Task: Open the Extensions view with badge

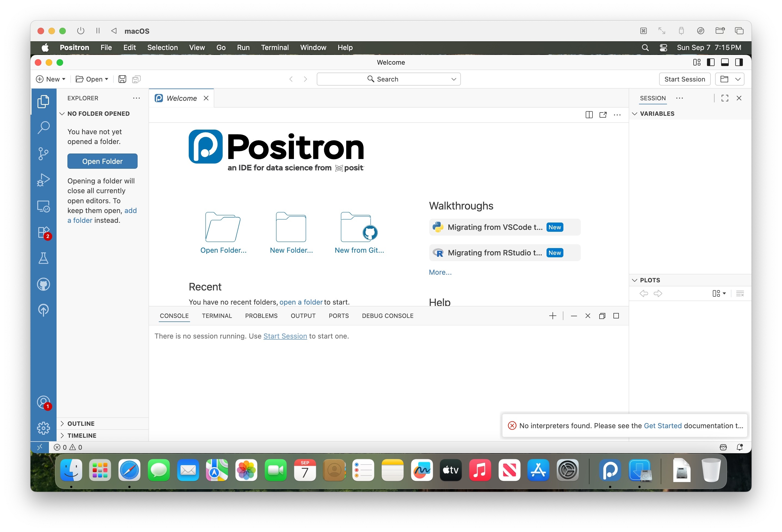Action: click(43, 232)
